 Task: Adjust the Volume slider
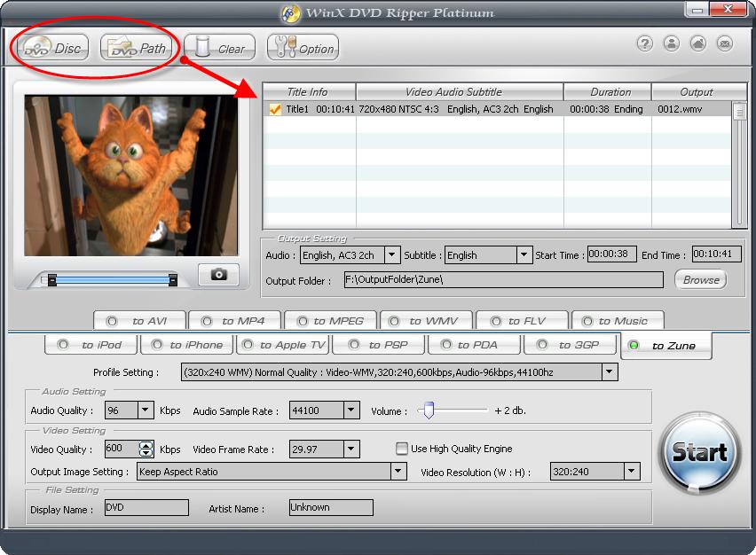pyautogui.click(x=429, y=410)
